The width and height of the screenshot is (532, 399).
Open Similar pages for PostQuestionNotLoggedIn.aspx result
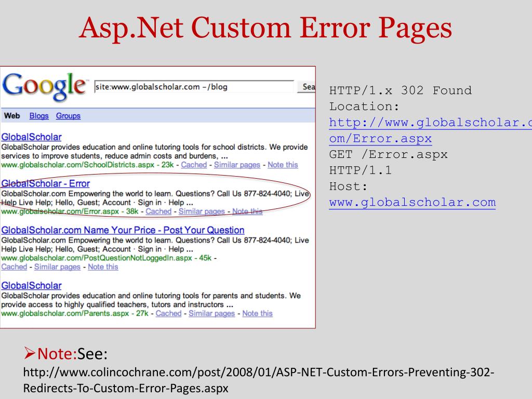(57, 267)
